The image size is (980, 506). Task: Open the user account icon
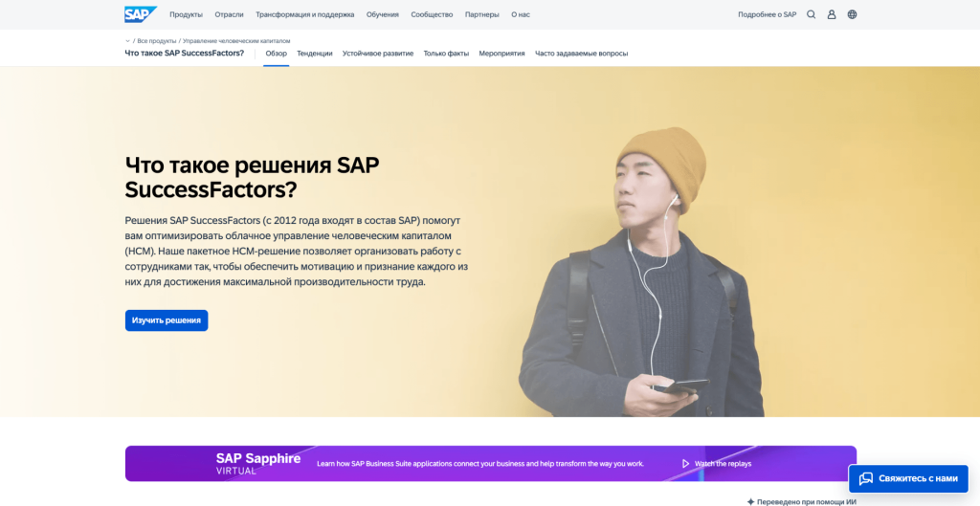click(x=832, y=14)
